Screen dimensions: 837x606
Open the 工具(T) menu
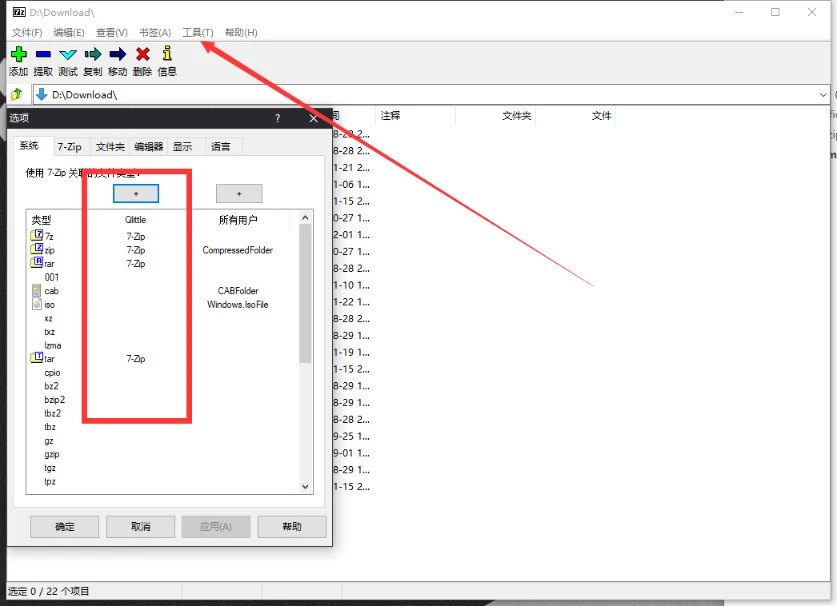point(198,33)
